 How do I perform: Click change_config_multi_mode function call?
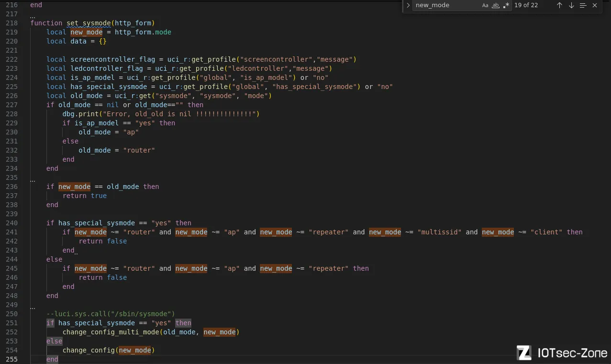pyautogui.click(x=111, y=332)
